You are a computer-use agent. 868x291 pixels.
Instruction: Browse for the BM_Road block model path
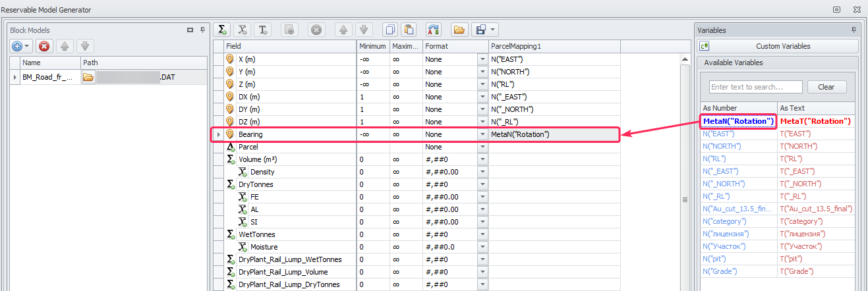tap(88, 77)
